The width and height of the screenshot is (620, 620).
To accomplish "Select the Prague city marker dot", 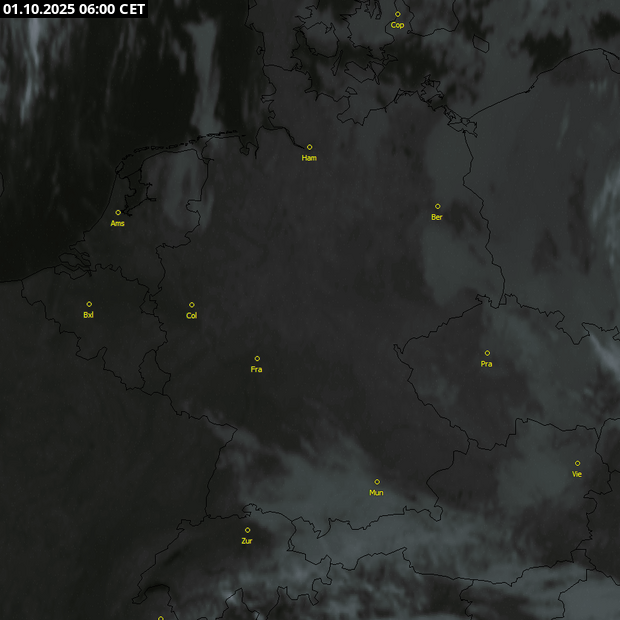I will (487, 353).
